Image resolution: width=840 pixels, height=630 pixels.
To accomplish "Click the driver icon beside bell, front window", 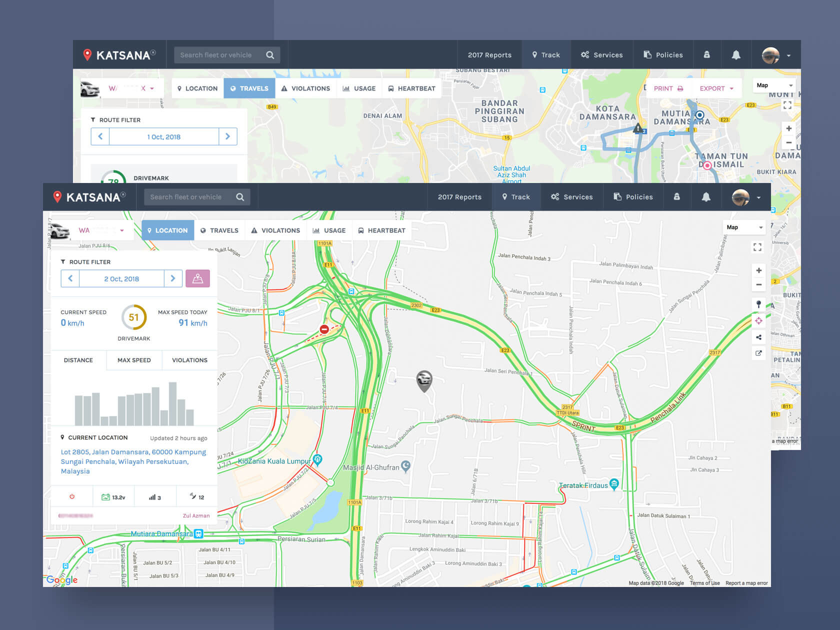I will 676,197.
